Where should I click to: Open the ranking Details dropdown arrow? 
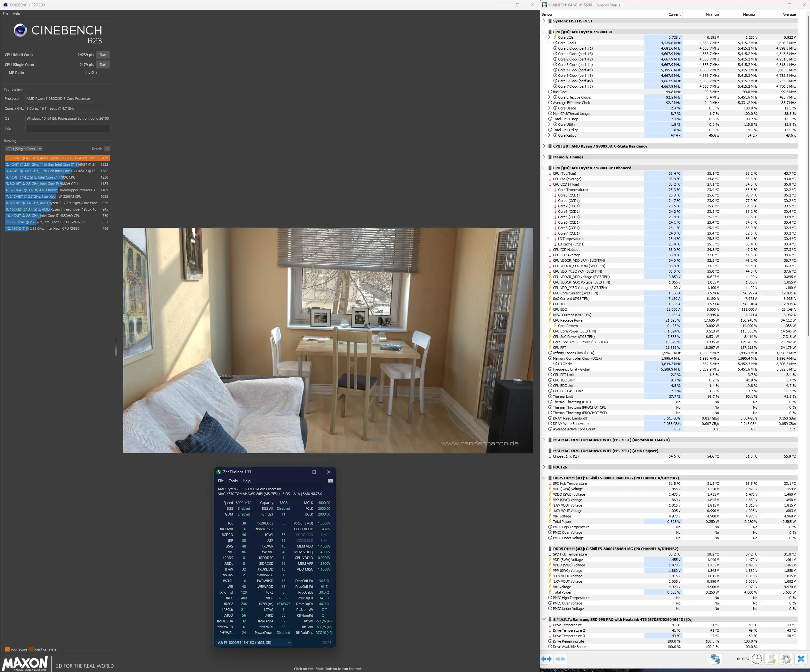tap(107, 149)
